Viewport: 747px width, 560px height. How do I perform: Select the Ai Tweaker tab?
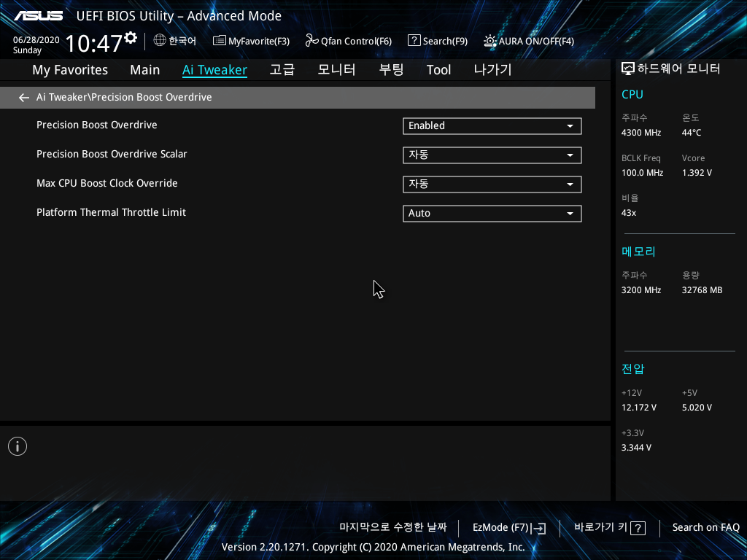214,70
